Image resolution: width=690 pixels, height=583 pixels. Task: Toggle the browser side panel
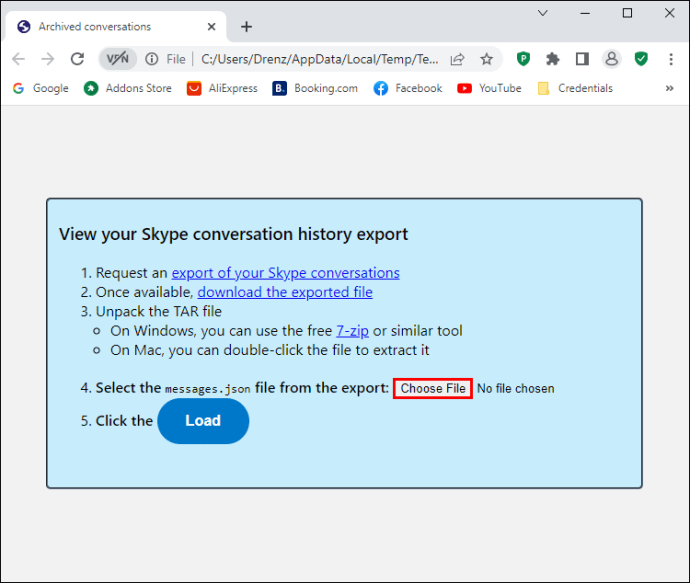pos(582,59)
